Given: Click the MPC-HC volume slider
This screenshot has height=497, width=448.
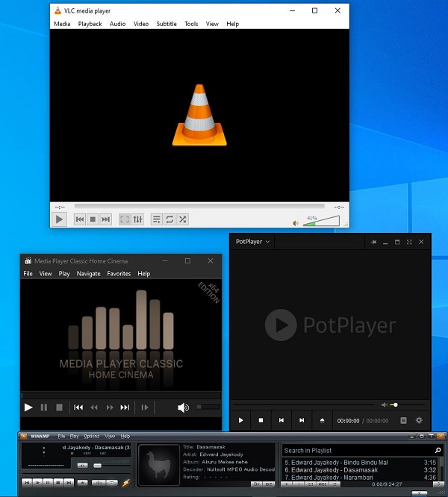Looking at the screenshot, I should tap(208, 407).
